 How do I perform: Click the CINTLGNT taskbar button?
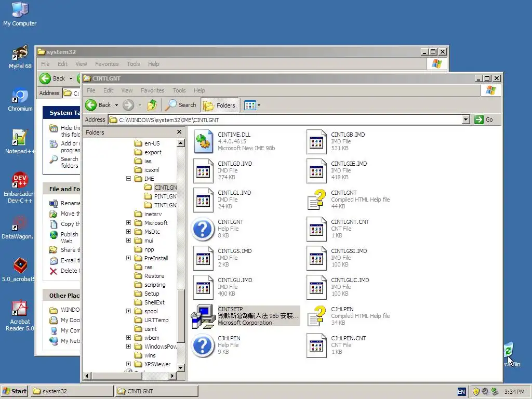coord(156,391)
